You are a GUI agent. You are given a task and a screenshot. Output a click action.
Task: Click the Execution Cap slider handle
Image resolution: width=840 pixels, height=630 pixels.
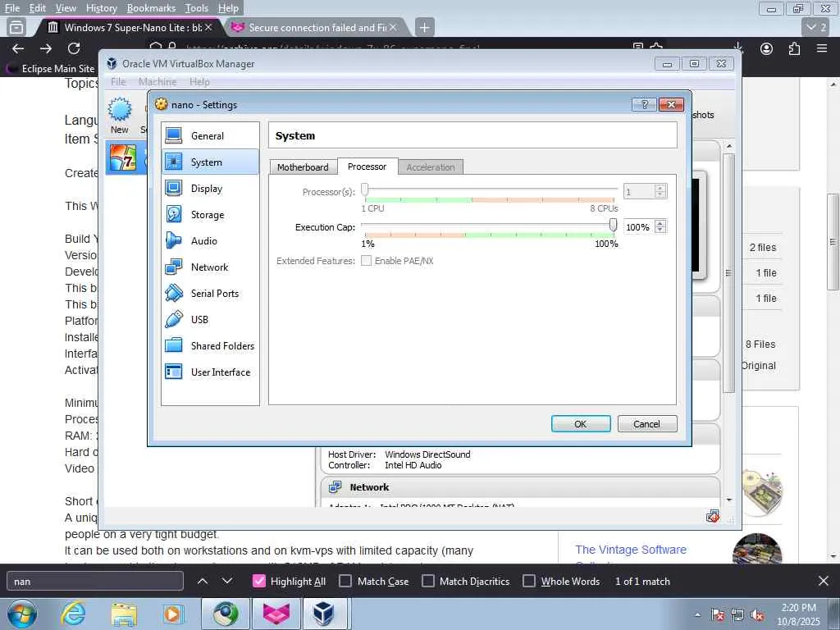click(x=613, y=225)
